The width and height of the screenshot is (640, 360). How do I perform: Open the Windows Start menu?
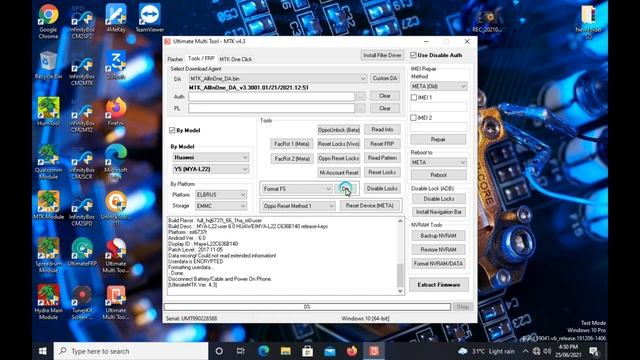(x=42, y=351)
